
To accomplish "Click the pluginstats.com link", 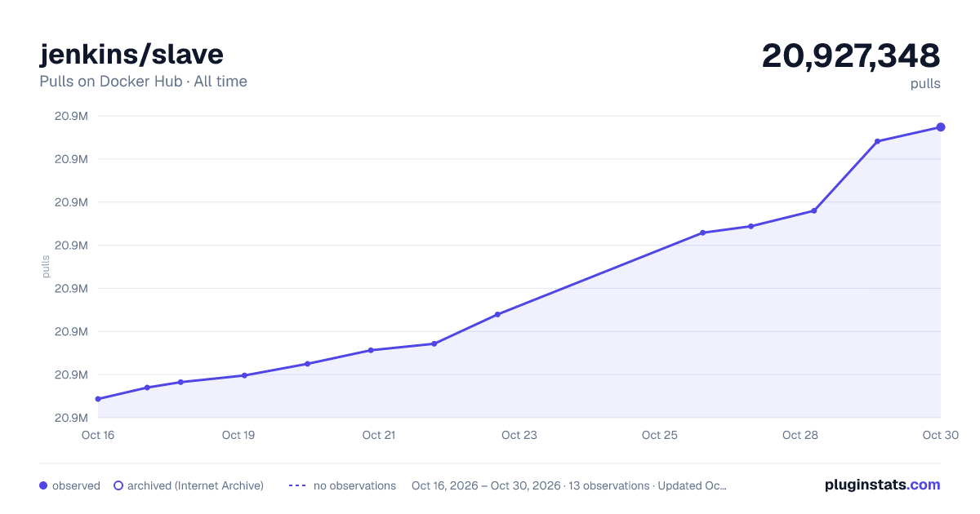I will (882, 485).
